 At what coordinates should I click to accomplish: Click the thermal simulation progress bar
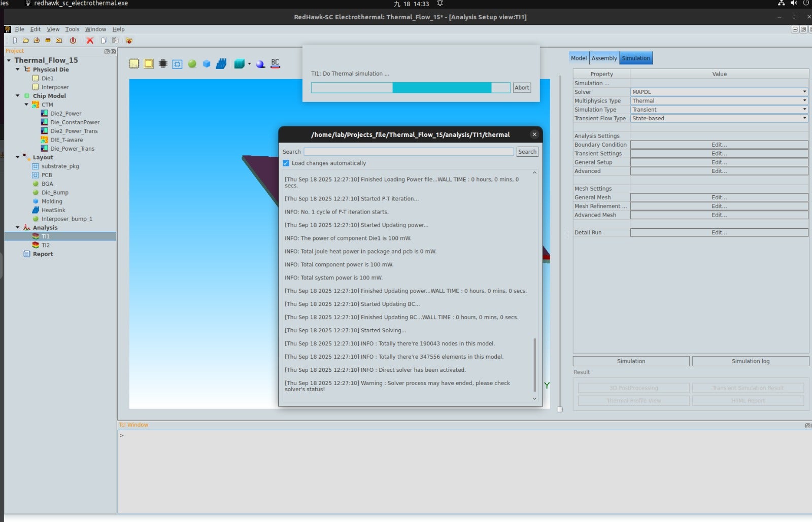click(411, 88)
